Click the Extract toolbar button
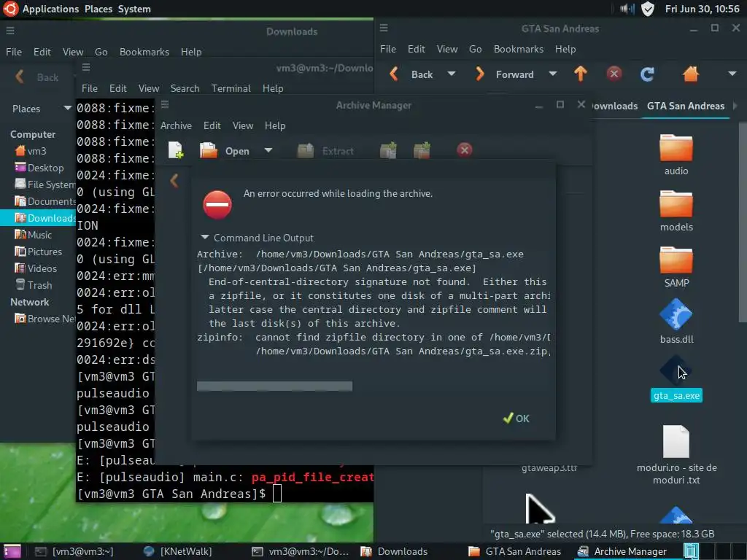Image resolution: width=747 pixels, height=560 pixels. coord(325,150)
